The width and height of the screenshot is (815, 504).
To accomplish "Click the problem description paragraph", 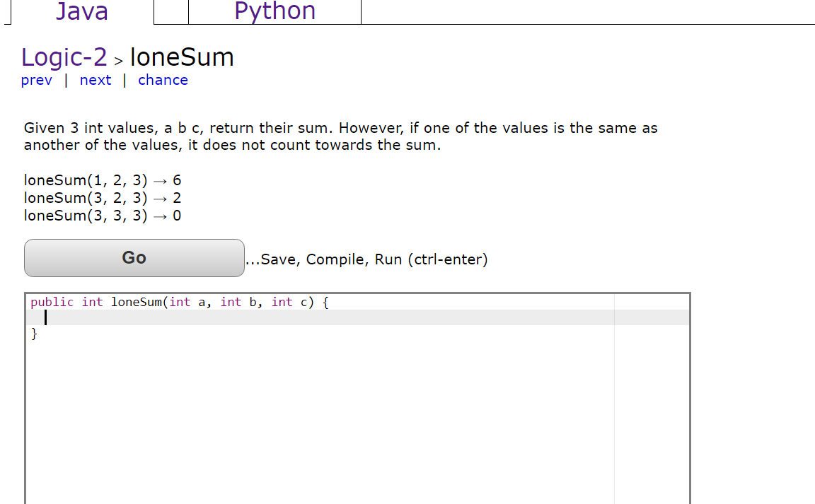I will [340, 136].
